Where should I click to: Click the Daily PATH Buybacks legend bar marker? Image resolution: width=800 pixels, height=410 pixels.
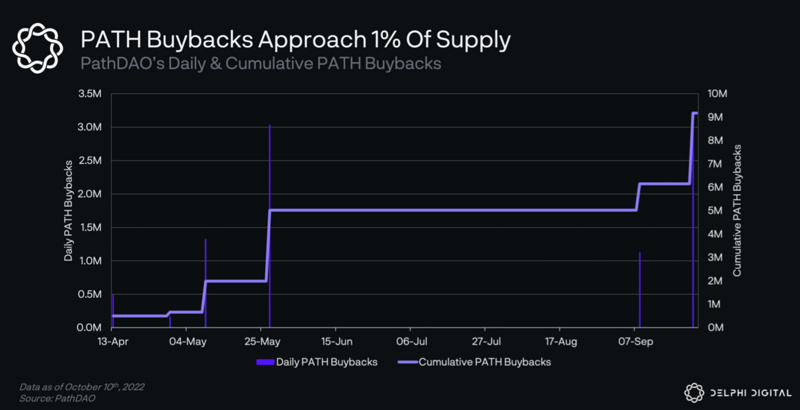(267, 361)
